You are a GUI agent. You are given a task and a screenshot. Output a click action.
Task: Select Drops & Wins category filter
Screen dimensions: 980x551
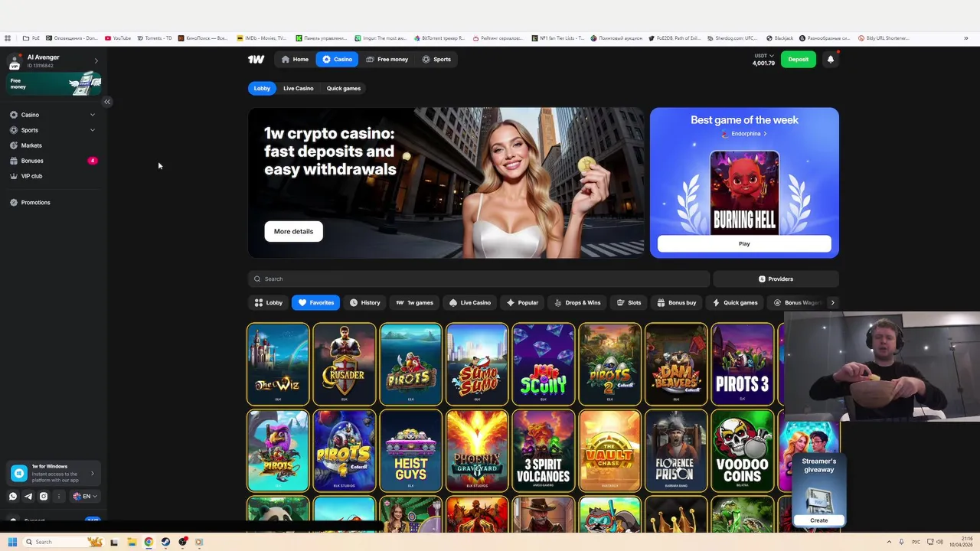tap(577, 302)
